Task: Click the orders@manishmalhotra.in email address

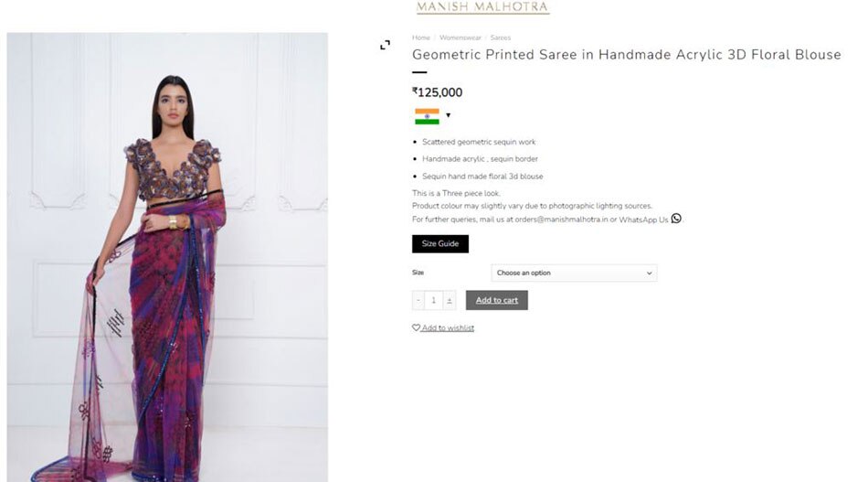Action: (557, 220)
